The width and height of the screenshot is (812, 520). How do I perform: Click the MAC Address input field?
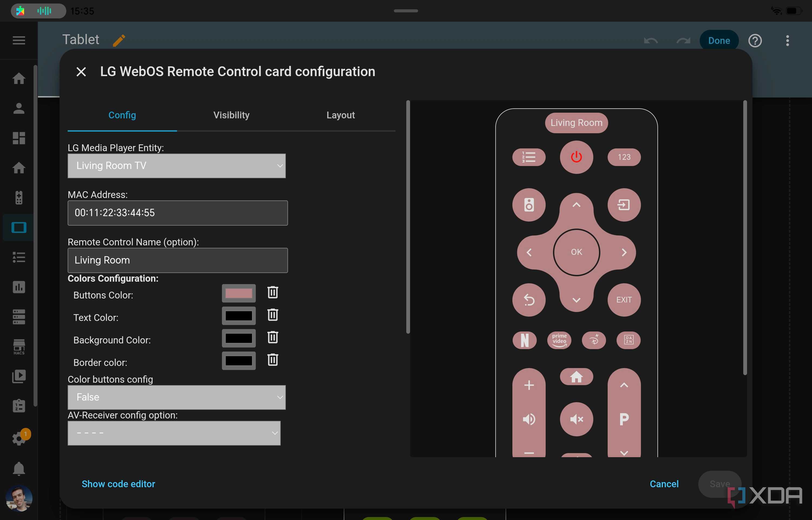pyautogui.click(x=178, y=213)
